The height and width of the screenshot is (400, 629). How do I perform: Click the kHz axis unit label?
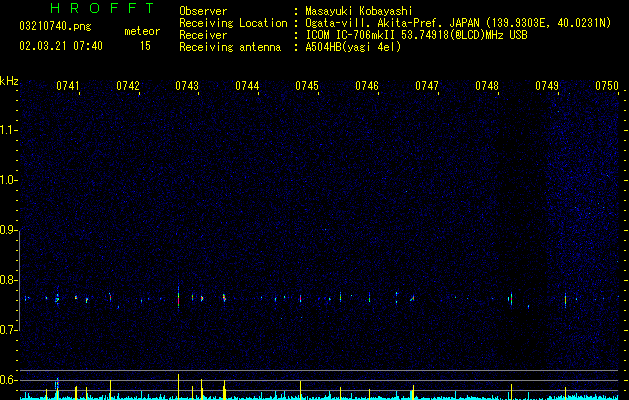(x=9, y=81)
